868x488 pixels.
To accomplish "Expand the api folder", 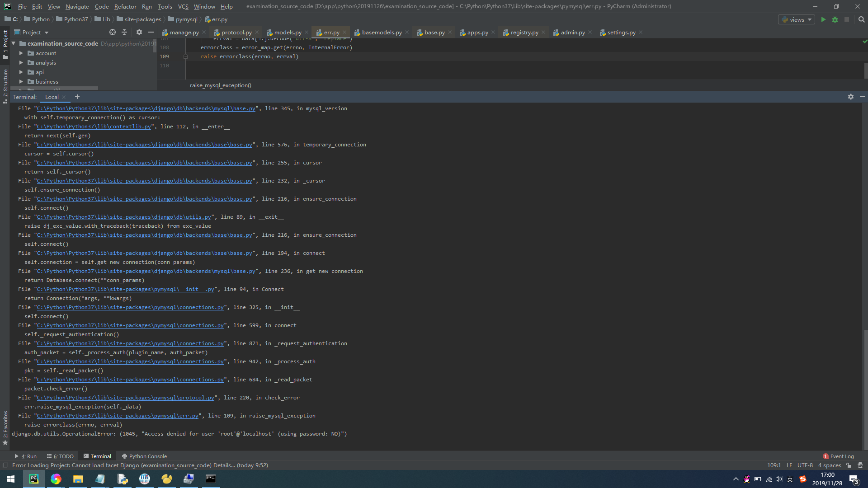I will coord(21,72).
